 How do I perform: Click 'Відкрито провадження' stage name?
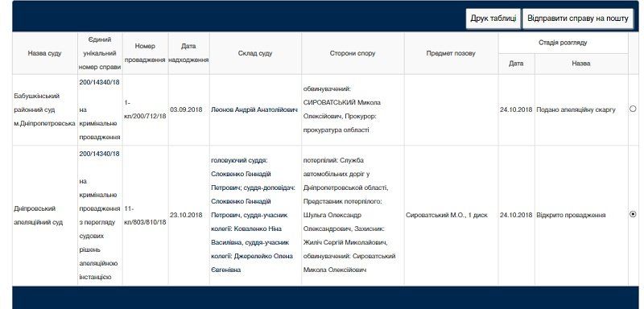point(571,215)
